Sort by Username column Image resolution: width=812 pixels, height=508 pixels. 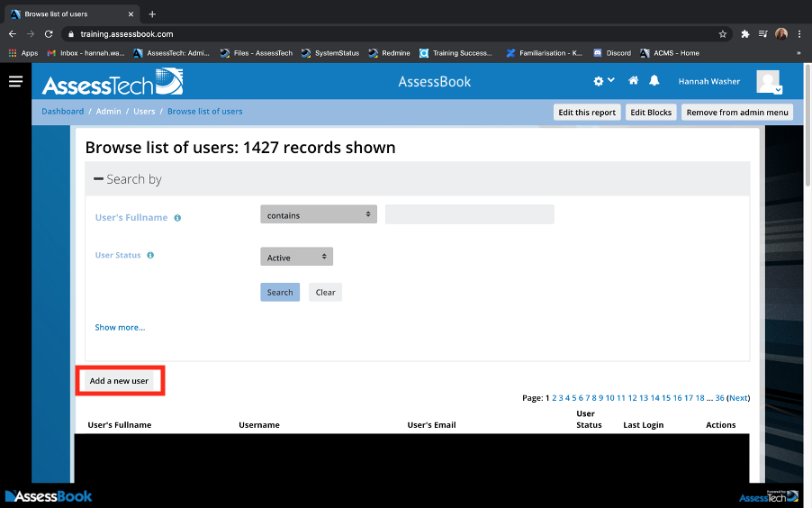259,425
